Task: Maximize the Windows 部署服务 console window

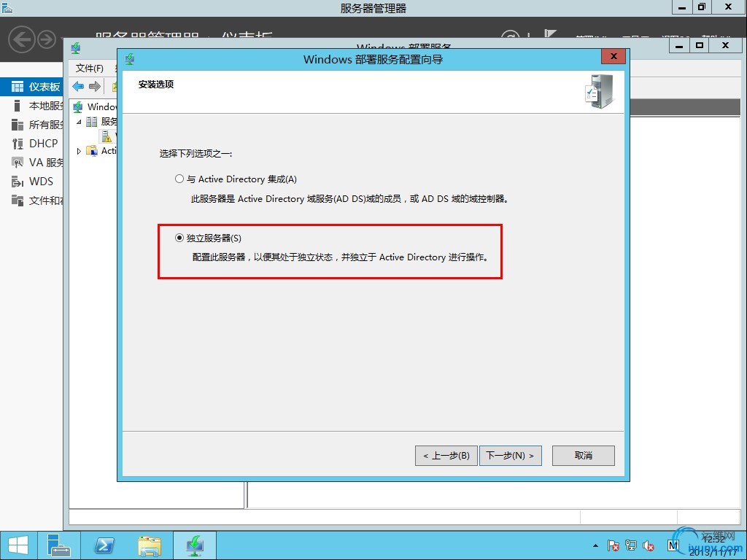Action: [700, 45]
